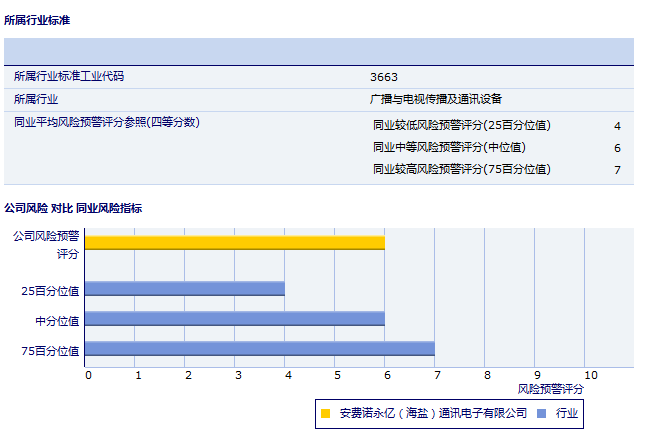The width and height of the screenshot is (646, 434).
Task: Click the 公司风险 对比 同业风险指标 chart title
Action: [73, 208]
